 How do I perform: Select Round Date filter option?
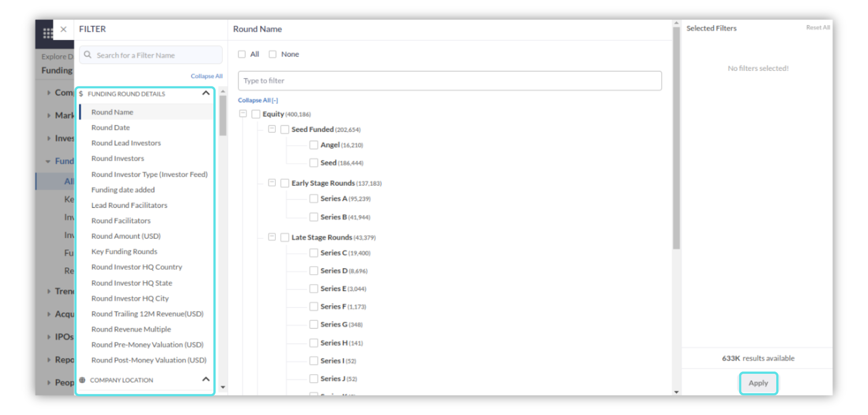[111, 128]
